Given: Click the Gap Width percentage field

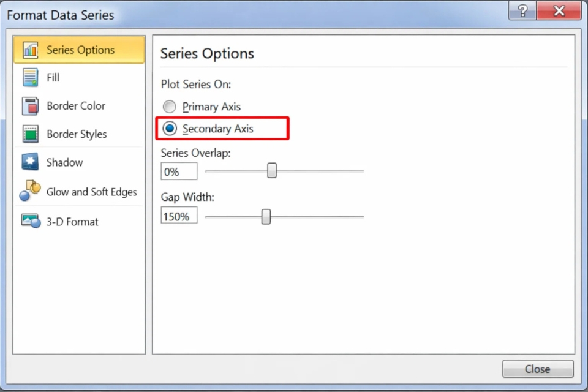Looking at the screenshot, I should click(179, 216).
